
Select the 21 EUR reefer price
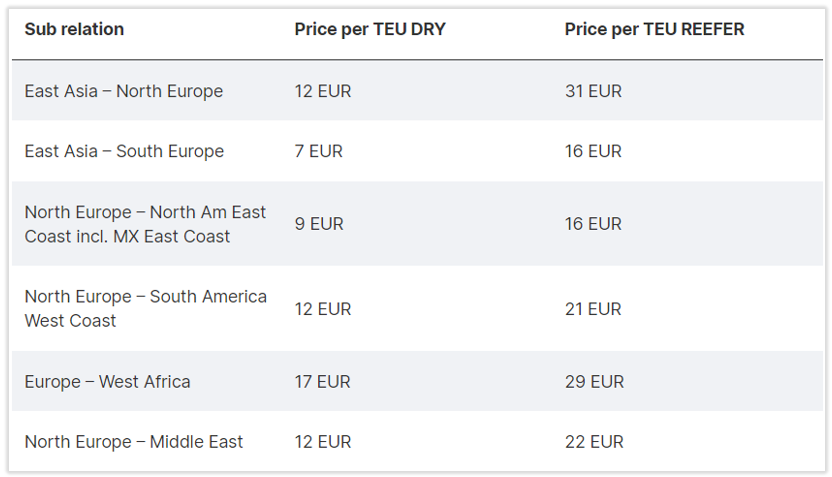coord(593,309)
